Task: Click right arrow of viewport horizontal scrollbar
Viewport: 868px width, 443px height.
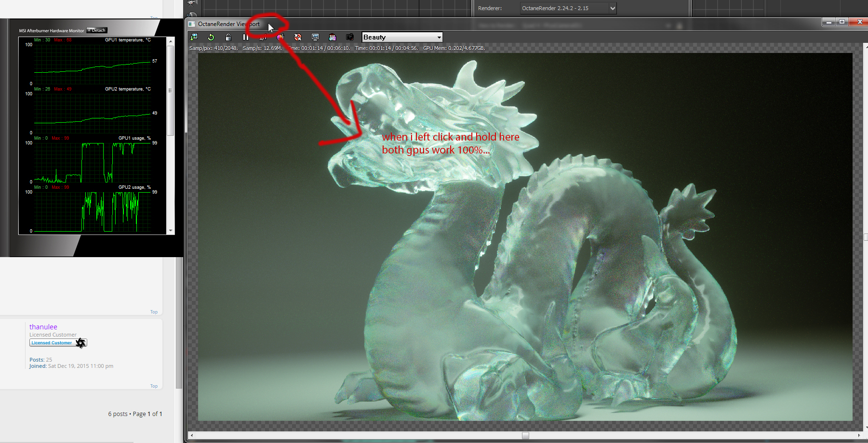Action: [859, 435]
